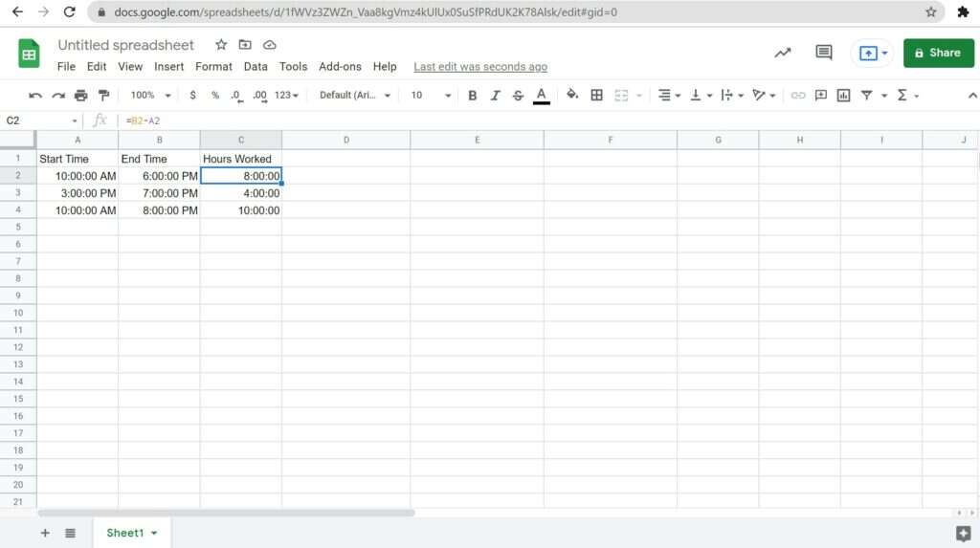
Task: Insert a chart using the chart icon
Action: [x=843, y=96]
